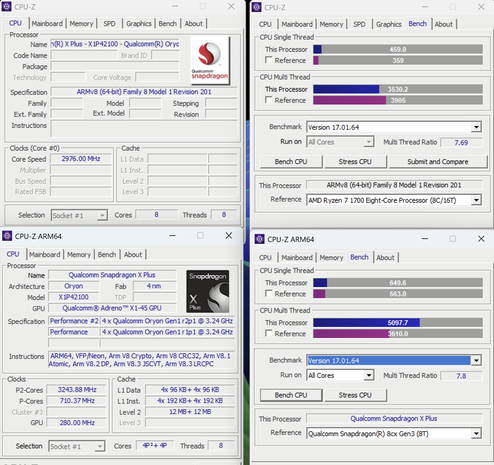
Task: Click the P2-Cores 3243.88 MHz value
Action: (77, 390)
